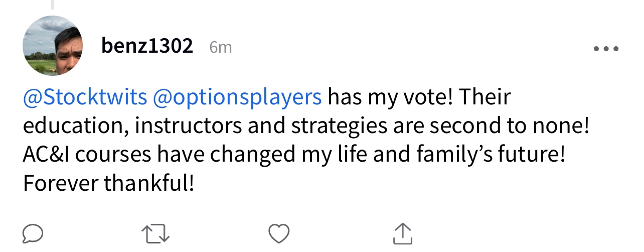Open benz1302's profile picture
The height and width of the screenshot is (252, 644).
53,46
